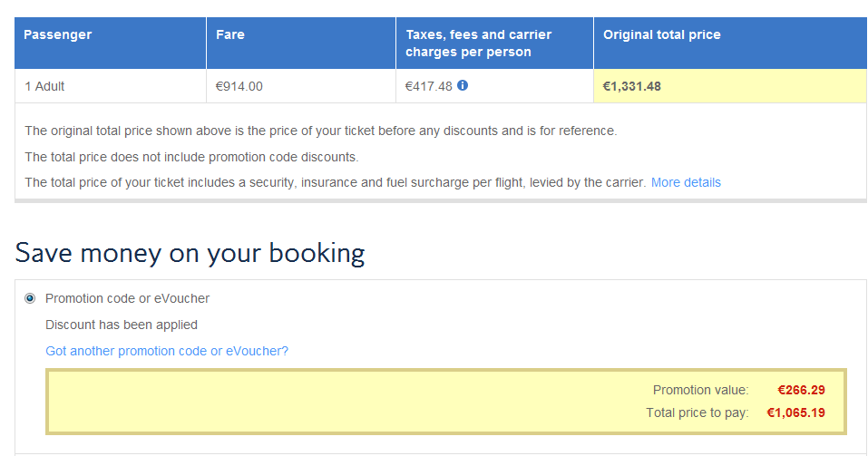Click the Passenger column header
The image size is (868, 456).
[58, 35]
